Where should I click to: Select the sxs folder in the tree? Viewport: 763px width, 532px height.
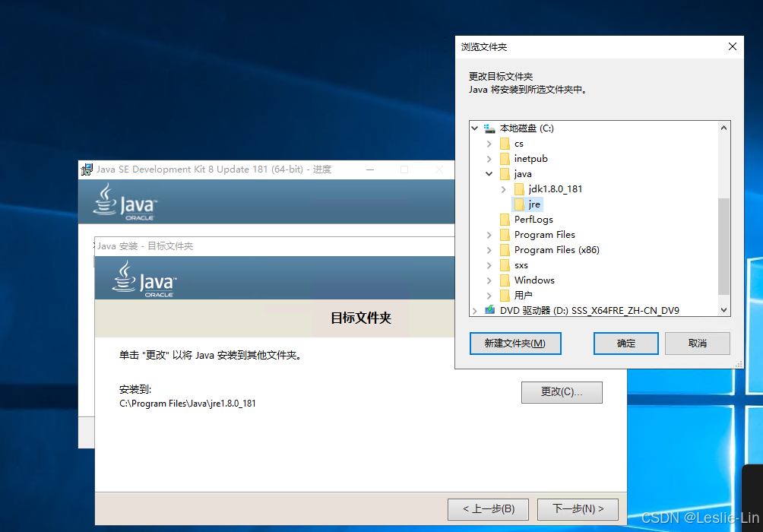pyautogui.click(x=521, y=265)
